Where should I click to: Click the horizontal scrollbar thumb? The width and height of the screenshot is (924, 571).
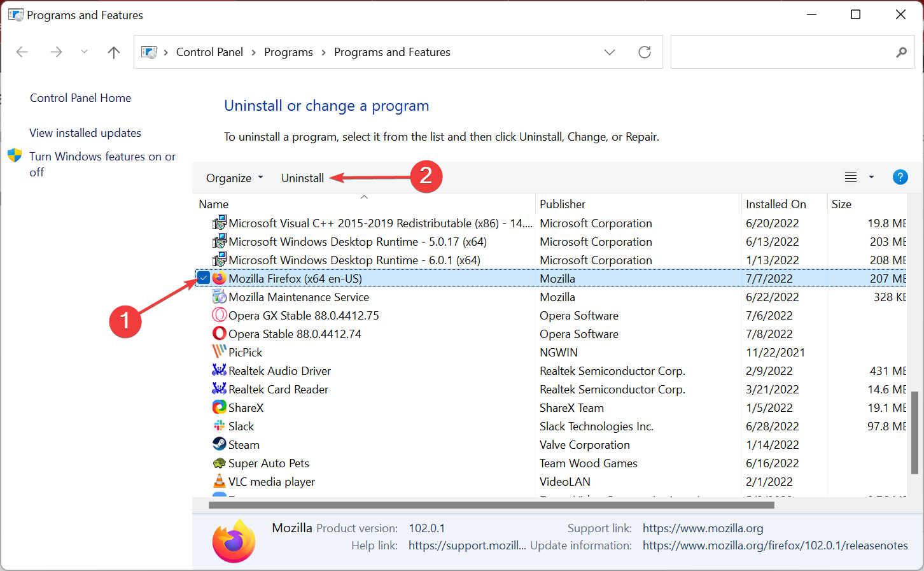pyautogui.click(x=491, y=505)
